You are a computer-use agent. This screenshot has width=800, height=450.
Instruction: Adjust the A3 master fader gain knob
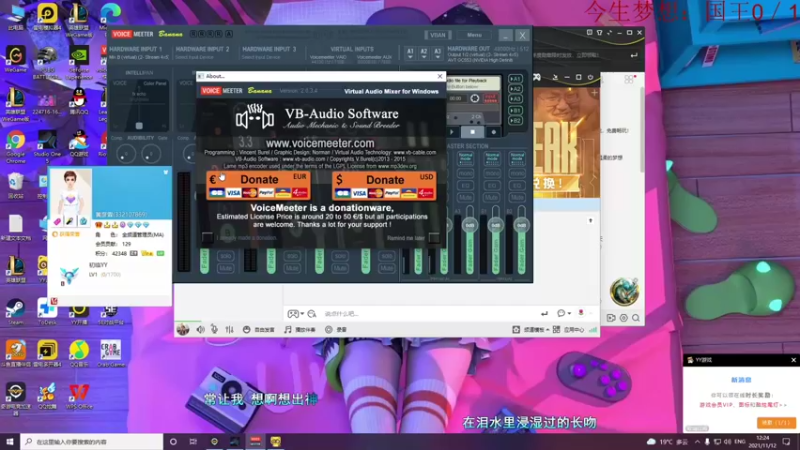[469, 225]
